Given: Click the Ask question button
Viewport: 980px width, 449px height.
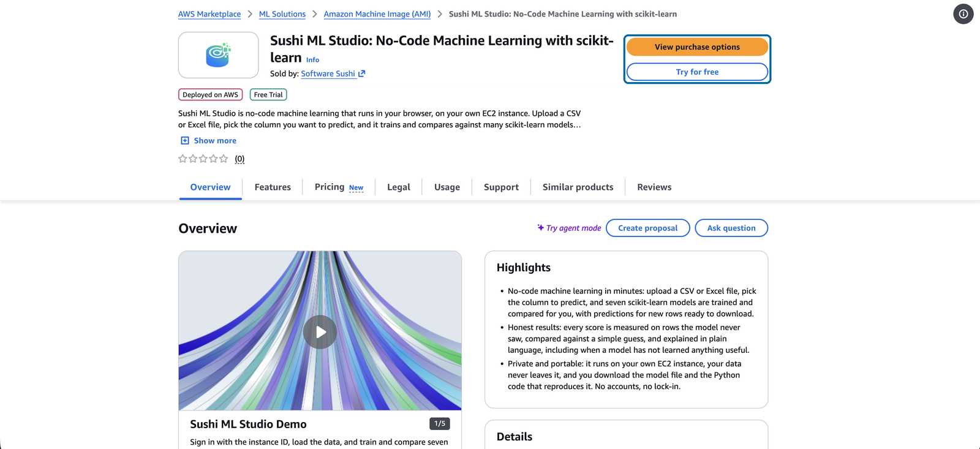Looking at the screenshot, I should (x=731, y=228).
